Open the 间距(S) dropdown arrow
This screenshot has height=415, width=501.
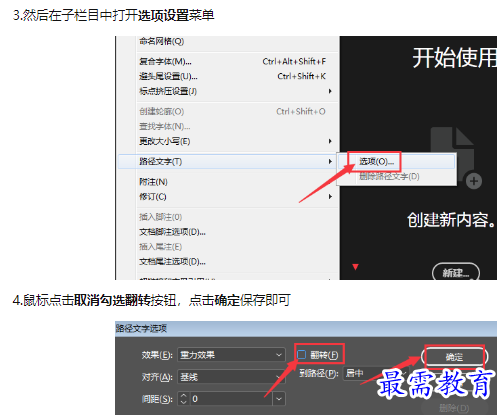279,399
